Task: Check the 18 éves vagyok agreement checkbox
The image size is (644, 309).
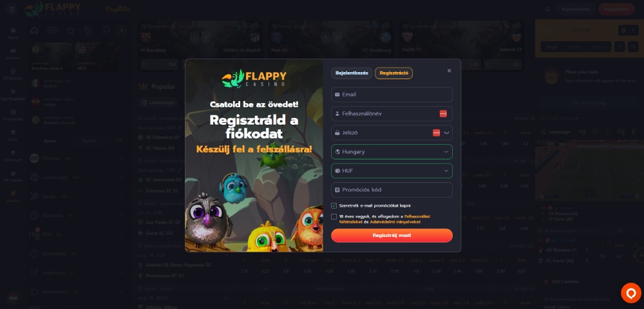Action: (334, 216)
